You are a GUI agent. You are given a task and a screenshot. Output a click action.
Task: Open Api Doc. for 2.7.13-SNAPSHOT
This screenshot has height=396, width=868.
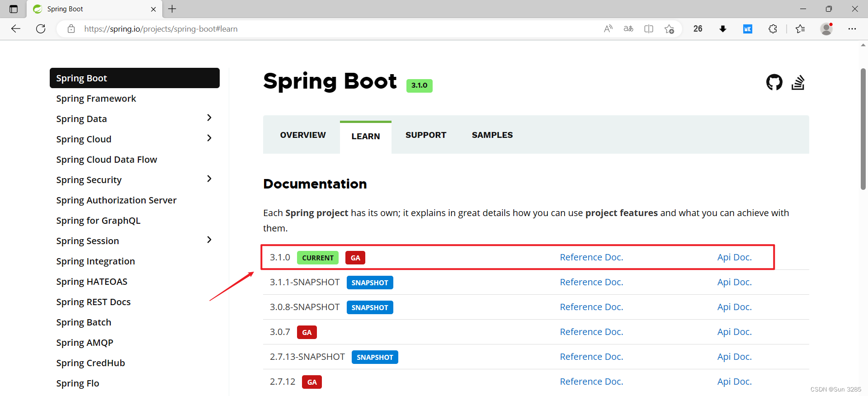tap(734, 357)
